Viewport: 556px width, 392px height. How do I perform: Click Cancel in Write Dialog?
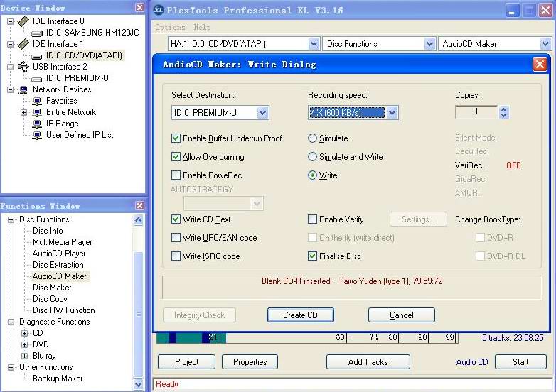coord(402,315)
